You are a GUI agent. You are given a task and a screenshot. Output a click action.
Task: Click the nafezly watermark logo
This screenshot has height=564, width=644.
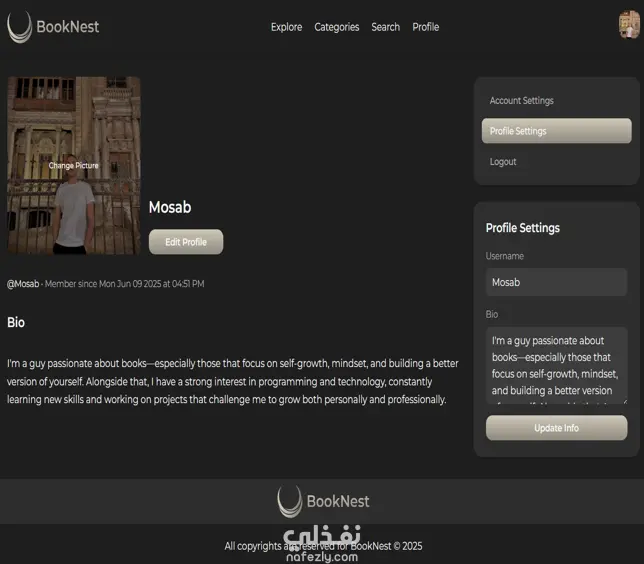(x=322, y=543)
